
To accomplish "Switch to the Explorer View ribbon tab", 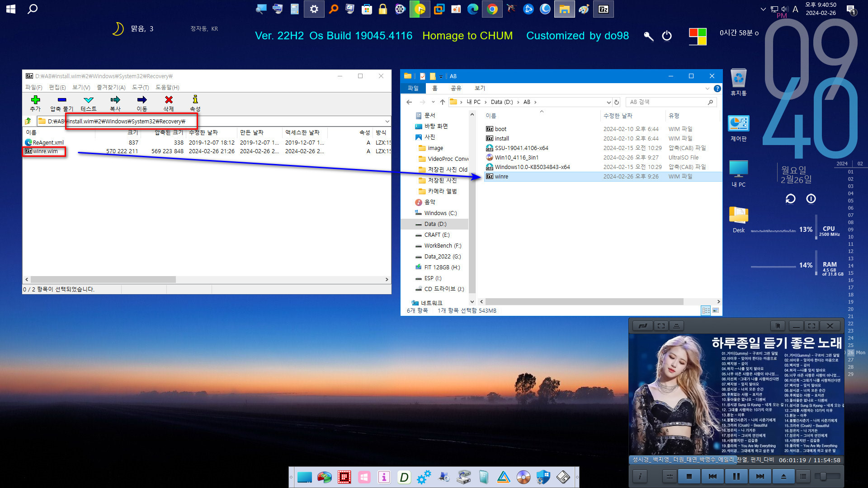I will [x=480, y=88].
